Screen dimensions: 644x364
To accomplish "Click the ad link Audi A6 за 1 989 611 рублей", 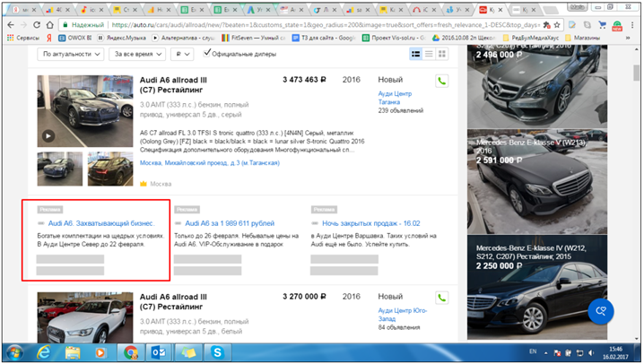I will (229, 222).
